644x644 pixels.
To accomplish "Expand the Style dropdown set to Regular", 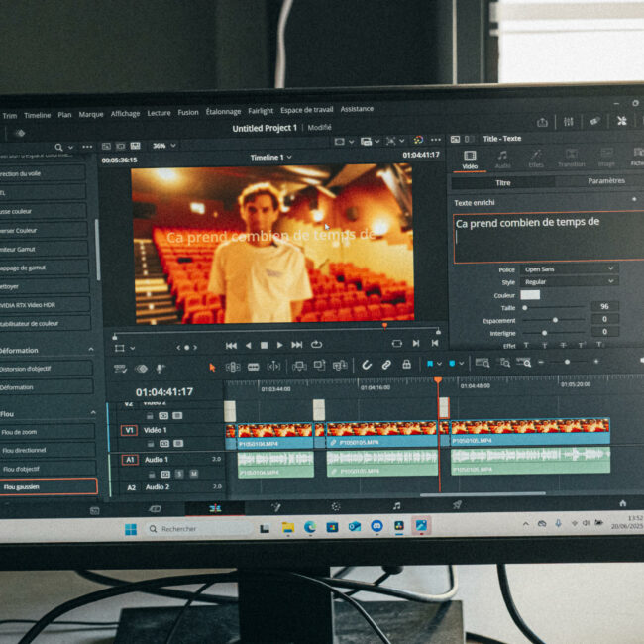I will (x=569, y=281).
